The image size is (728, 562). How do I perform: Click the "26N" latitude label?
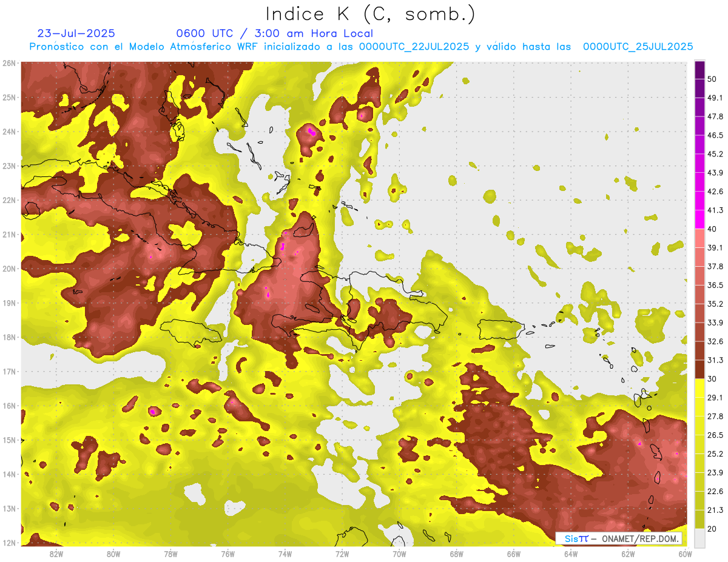9,63
